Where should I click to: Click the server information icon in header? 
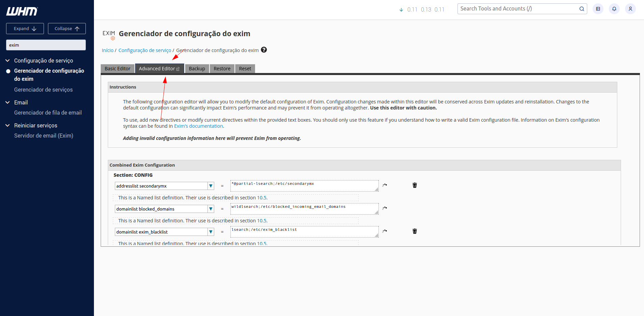pos(598,9)
